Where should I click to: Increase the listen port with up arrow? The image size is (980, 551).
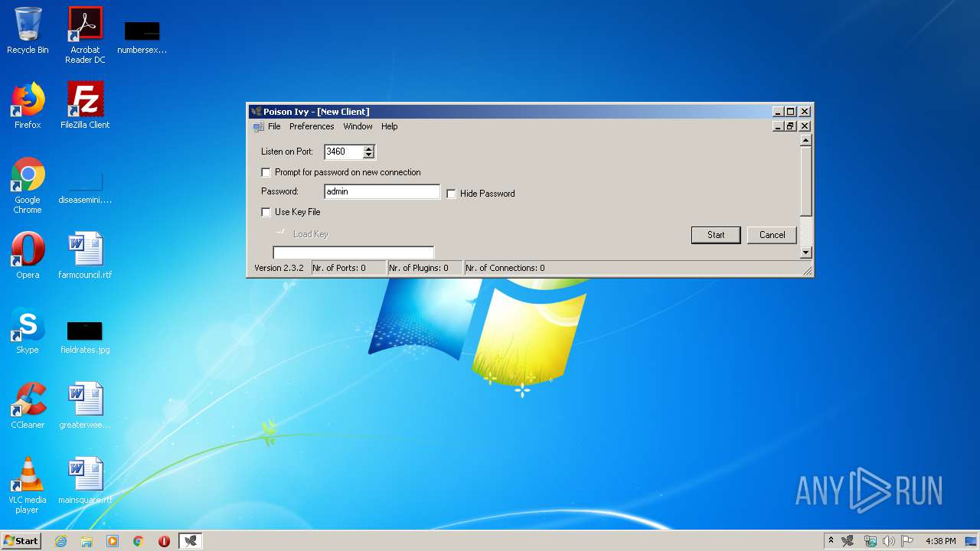click(369, 148)
